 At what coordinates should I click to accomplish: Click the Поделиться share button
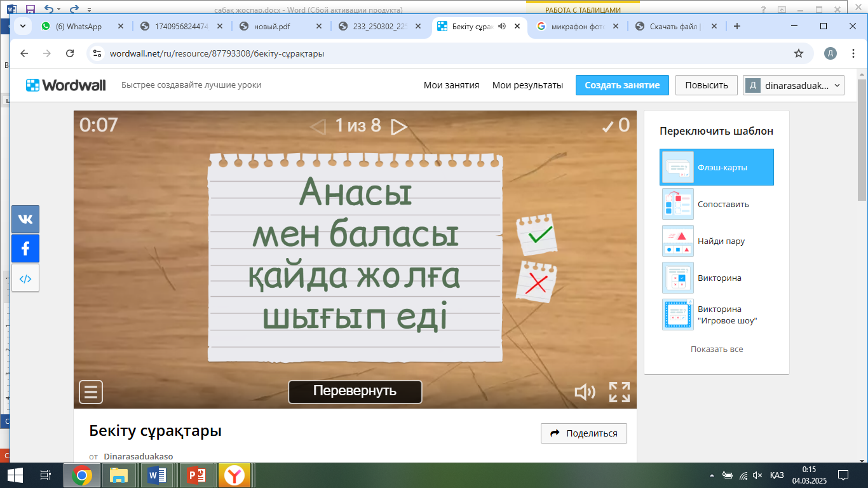pyautogui.click(x=583, y=433)
